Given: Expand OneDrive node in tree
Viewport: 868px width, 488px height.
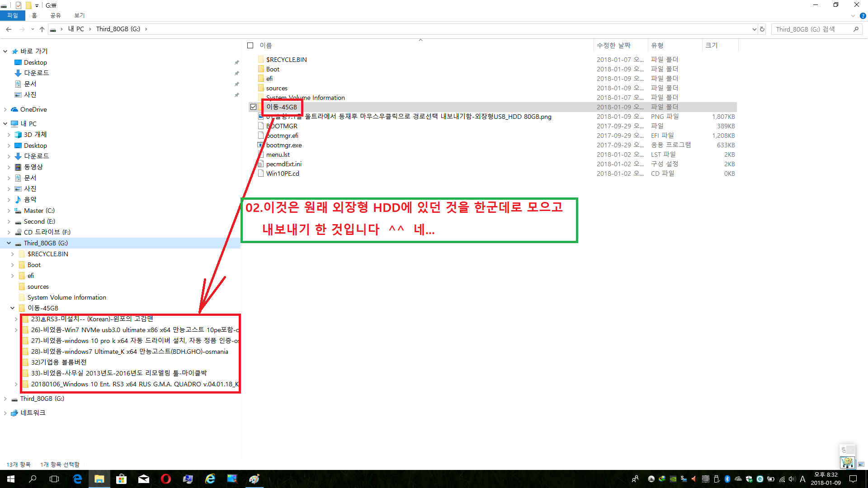Looking at the screenshot, I should point(5,109).
